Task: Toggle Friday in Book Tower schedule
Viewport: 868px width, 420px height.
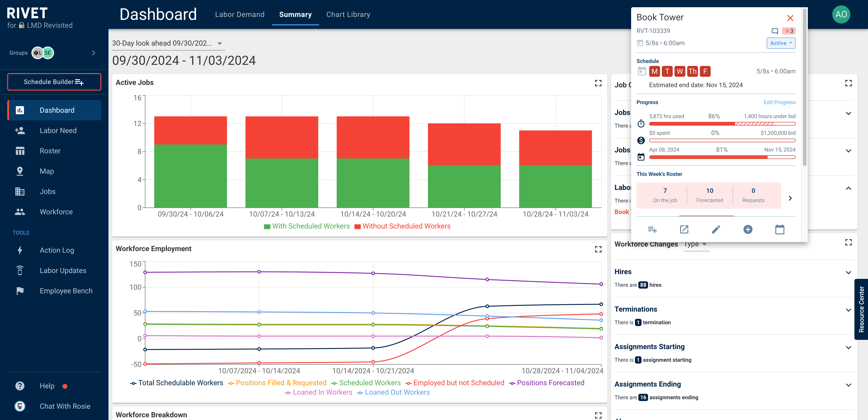Action: [x=705, y=71]
